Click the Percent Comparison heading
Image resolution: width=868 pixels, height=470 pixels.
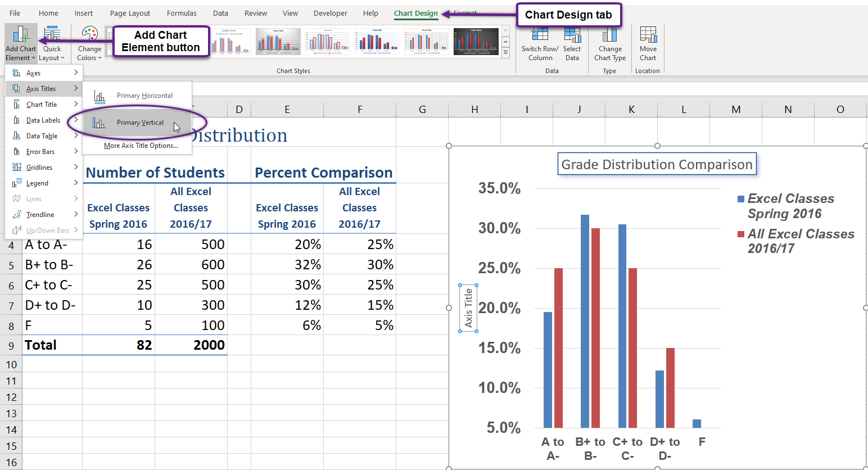[x=324, y=173]
